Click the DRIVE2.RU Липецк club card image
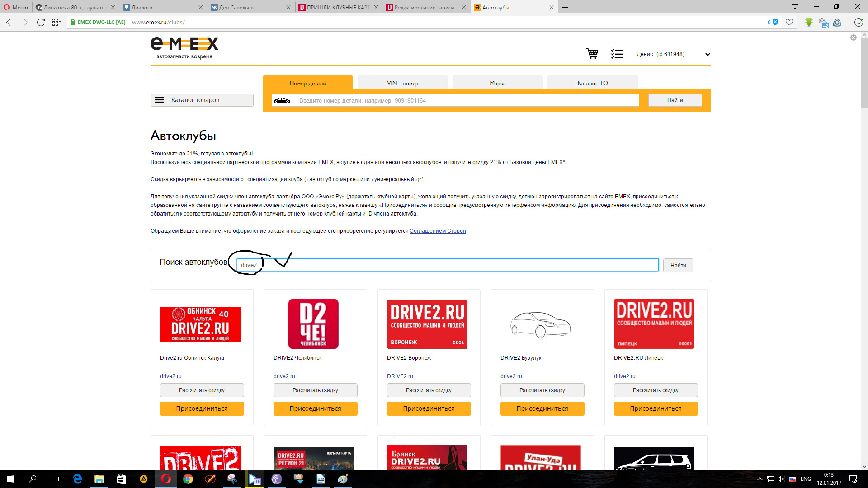This screenshot has width=868, height=488. click(x=654, y=324)
